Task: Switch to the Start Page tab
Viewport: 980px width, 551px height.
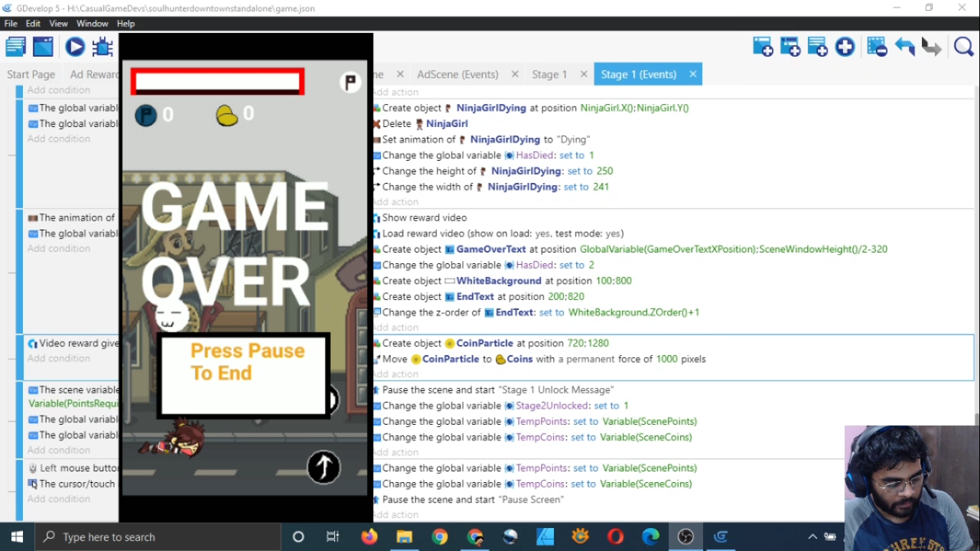Action: click(x=31, y=74)
